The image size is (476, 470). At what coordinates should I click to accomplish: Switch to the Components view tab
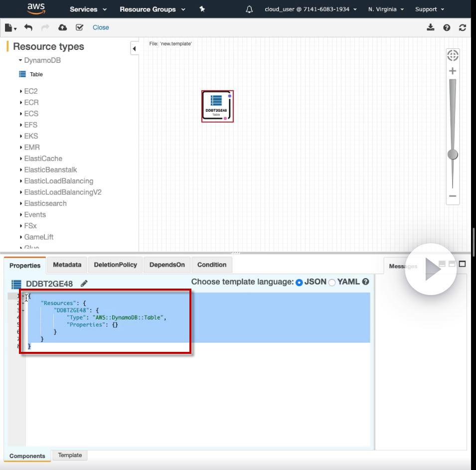click(x=27, y=456)
